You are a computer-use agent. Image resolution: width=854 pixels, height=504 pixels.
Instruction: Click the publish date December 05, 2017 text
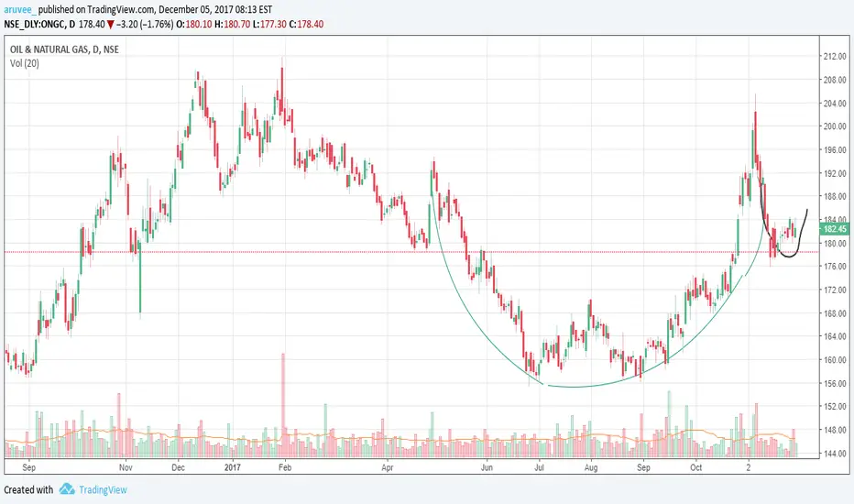tap(195, 9)
